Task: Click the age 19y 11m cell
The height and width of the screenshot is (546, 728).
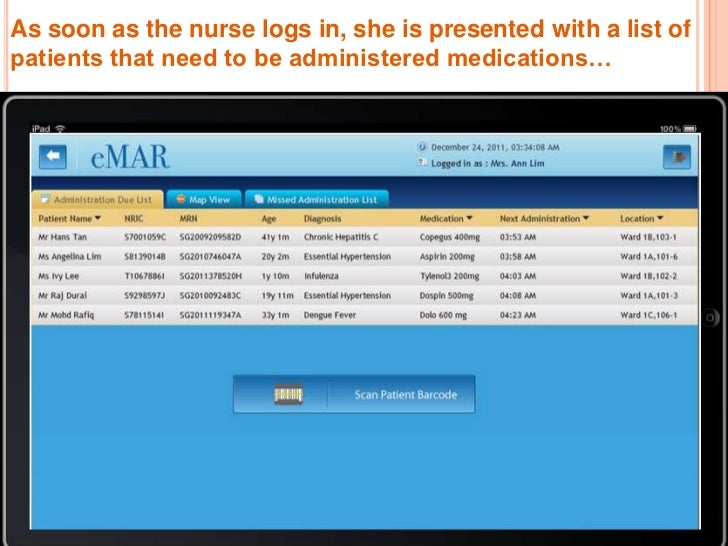Action: (277, 296)
